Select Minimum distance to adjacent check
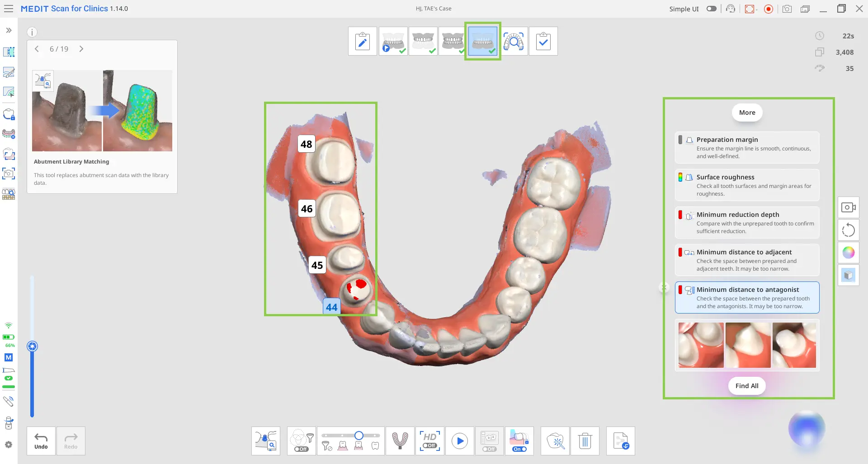868x464 pixels. coord(747,260)
